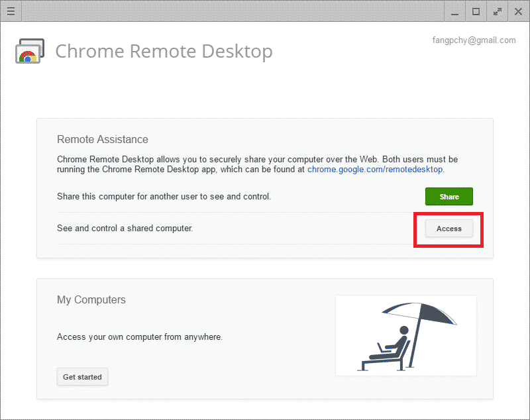Click the fangpchy@gmail.com account email
The width and height of the screenshot is (530, 420).
(x=474, y=40)
